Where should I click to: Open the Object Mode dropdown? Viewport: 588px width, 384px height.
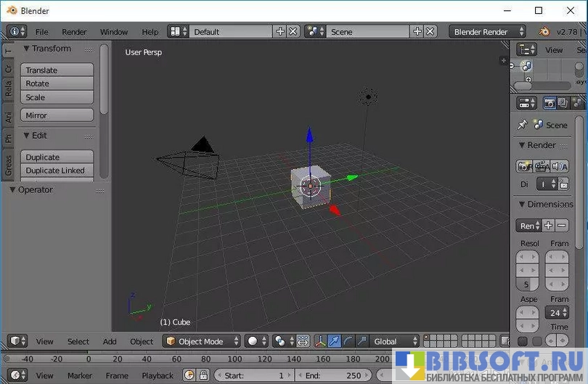[203, 341]
